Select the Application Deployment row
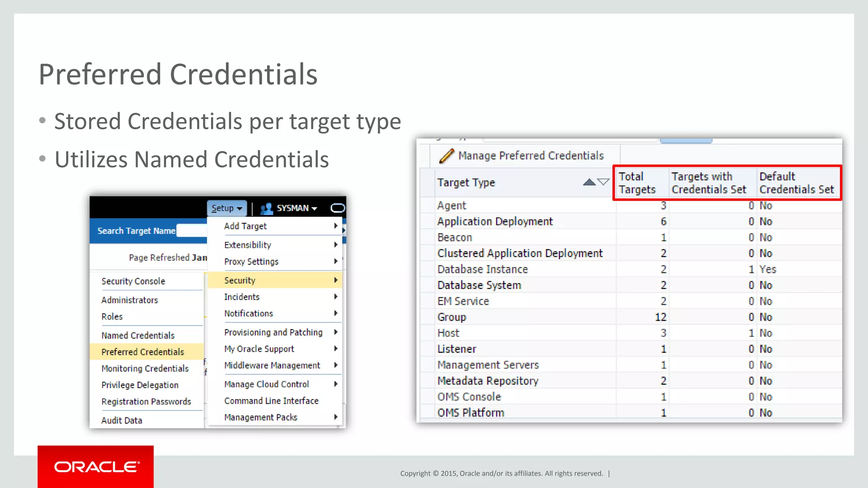Viewport: 868px width, 488px height. [631, 221]
